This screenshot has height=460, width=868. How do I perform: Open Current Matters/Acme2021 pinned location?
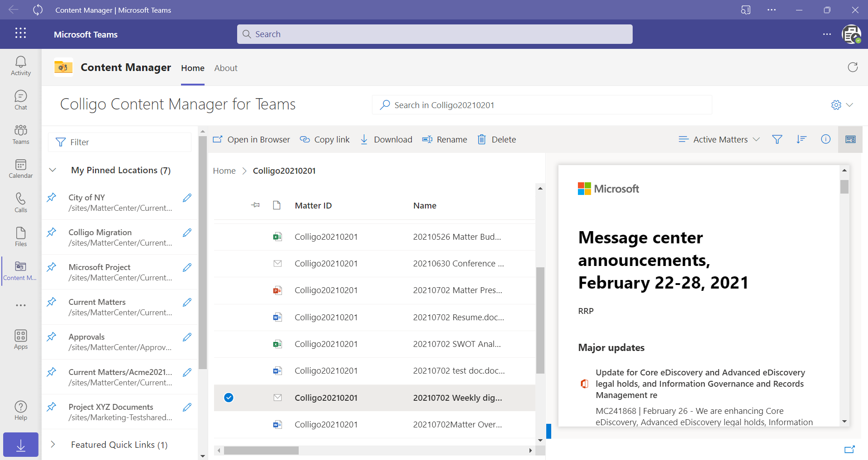(120, 377)
